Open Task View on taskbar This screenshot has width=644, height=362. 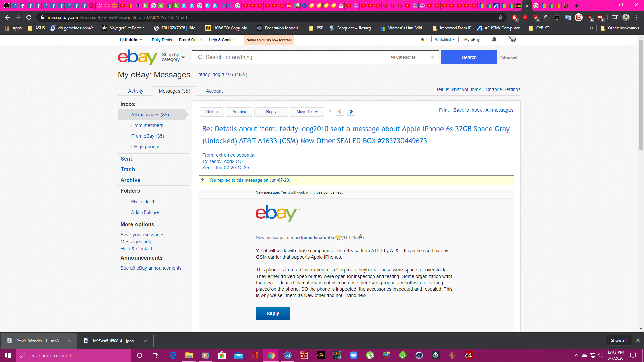click(x=156, y=355)
